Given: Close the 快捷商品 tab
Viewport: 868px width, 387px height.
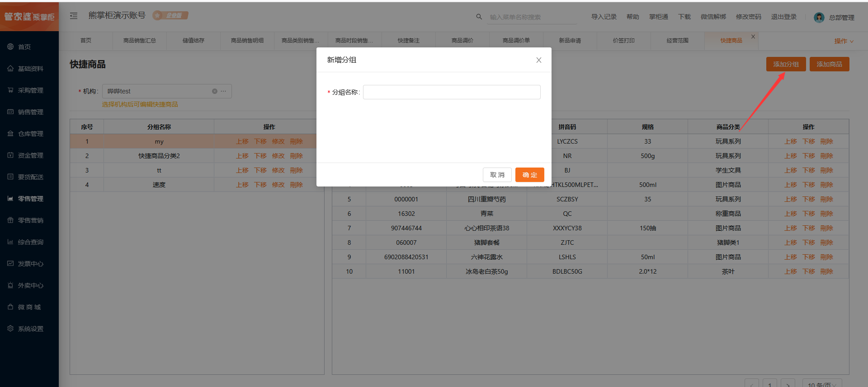Looking at the screenshot, I should tap(753, 37).
